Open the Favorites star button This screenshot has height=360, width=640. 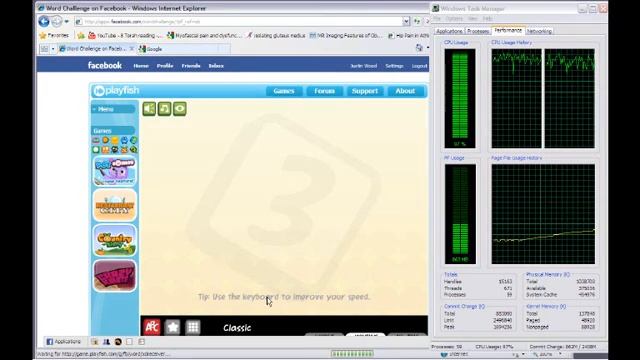(x=54, y=36)
